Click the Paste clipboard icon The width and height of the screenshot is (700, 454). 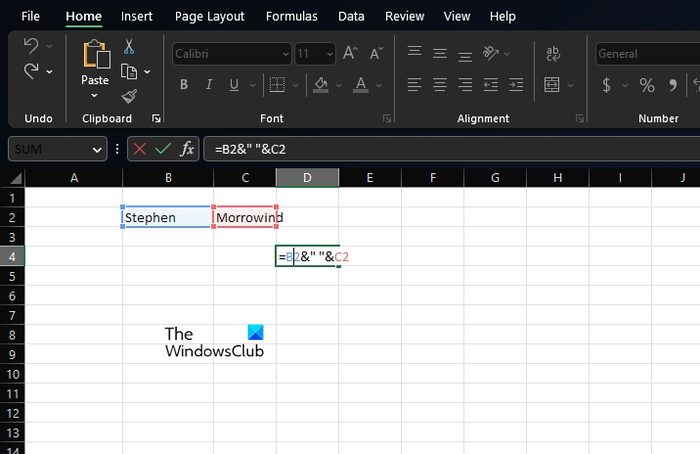click(96, 54)
